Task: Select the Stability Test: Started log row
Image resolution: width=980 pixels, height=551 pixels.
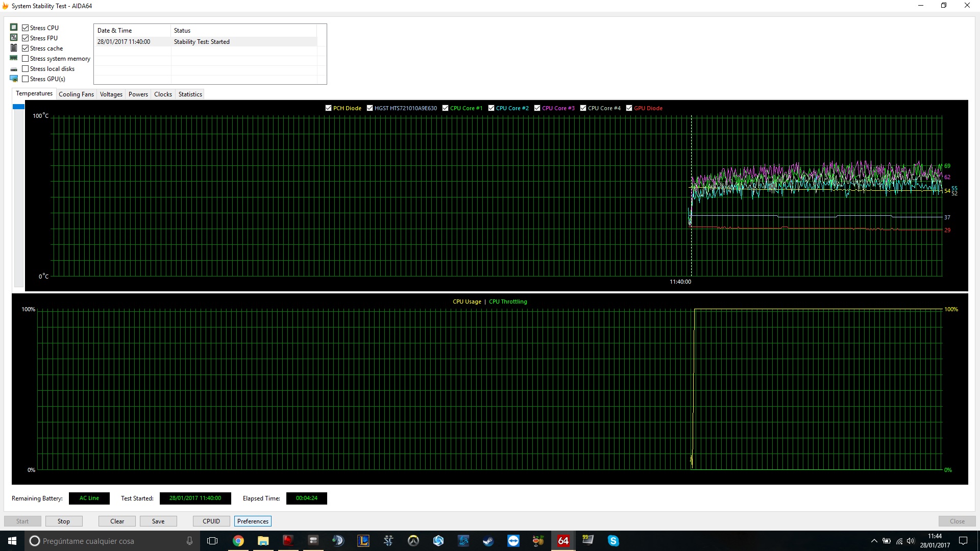Action: click(207, 42)
